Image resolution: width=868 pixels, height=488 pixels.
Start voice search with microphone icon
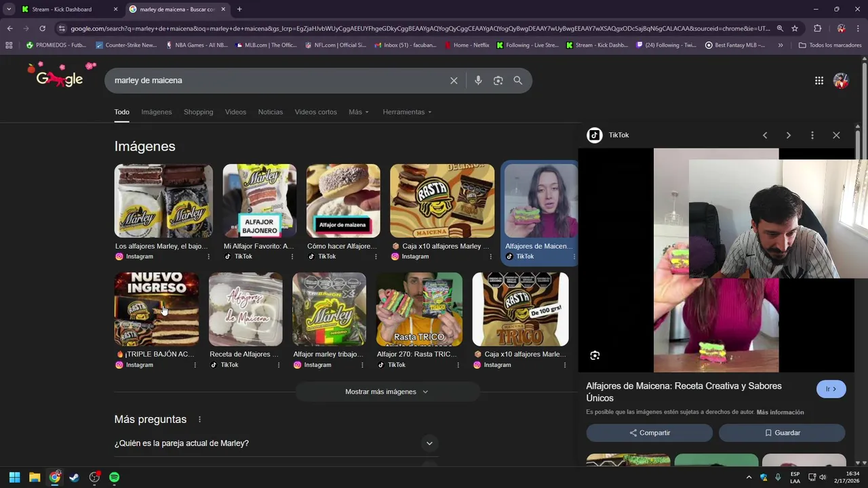(478, 81)
